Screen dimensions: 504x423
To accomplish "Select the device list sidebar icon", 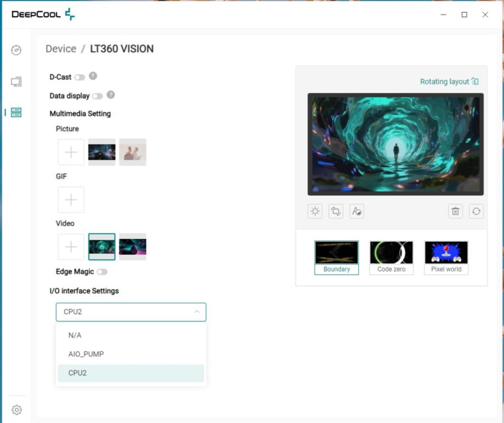I will click(16, 112).
